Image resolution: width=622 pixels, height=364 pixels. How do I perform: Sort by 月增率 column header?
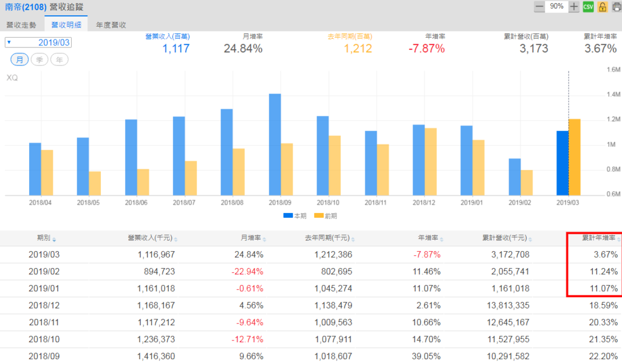pyautogui.click(x=253, y=238)
